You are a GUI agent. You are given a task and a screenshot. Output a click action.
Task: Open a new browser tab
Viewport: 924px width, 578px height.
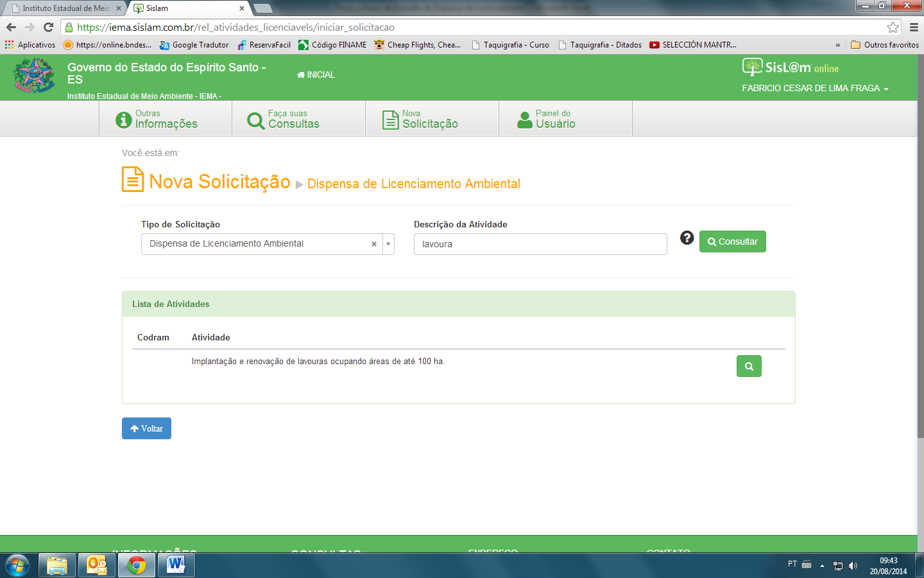263,8
